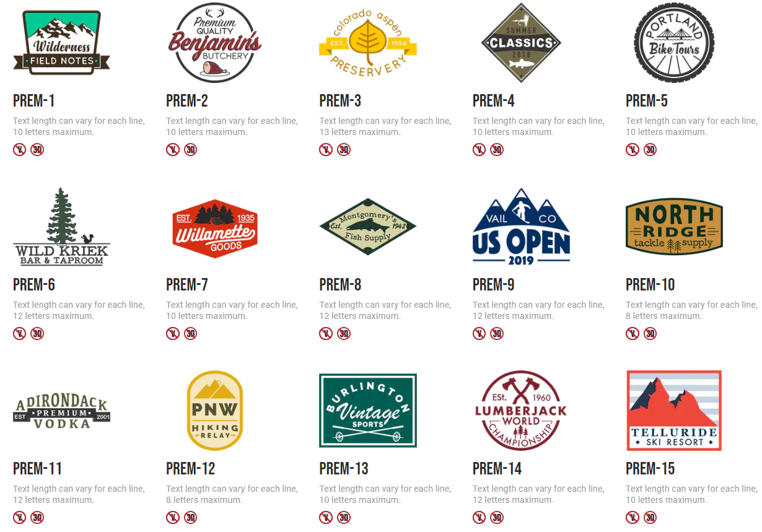The height and width of the screenshot is (532, 762).
Task: Click the crossed-out V icon under PREM-7
Action: (x=173, y=333)
